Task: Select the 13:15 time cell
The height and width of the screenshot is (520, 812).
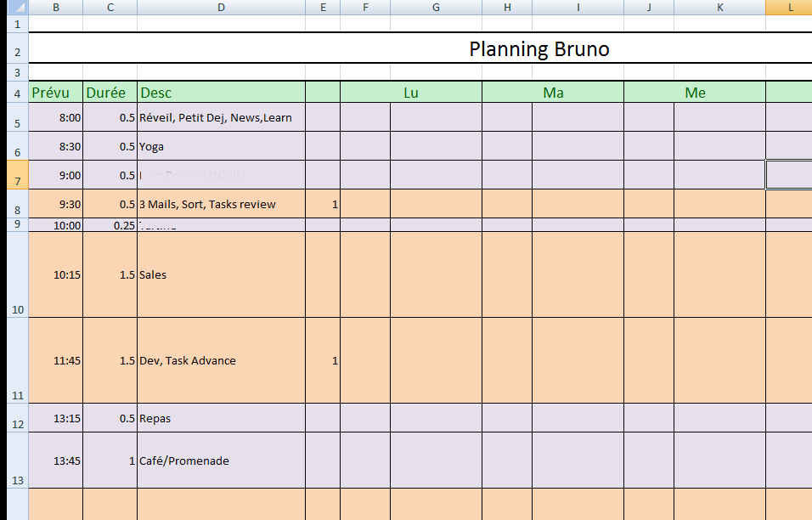Action: pos(55,418)
